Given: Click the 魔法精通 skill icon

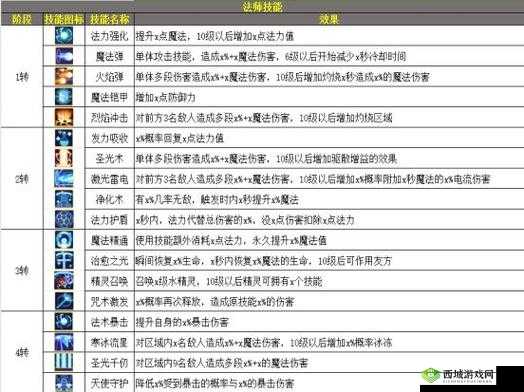Looking at the screenshot, I should click(64, 240).
